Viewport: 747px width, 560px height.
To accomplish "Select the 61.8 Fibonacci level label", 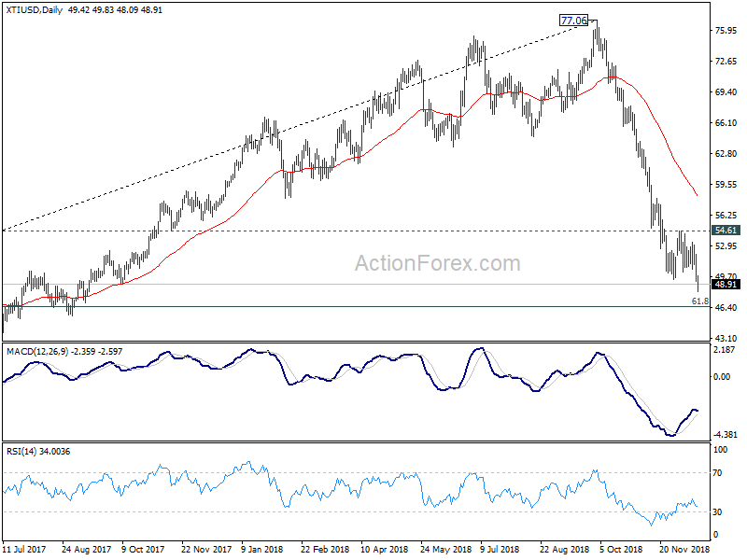I will [699, 301].
